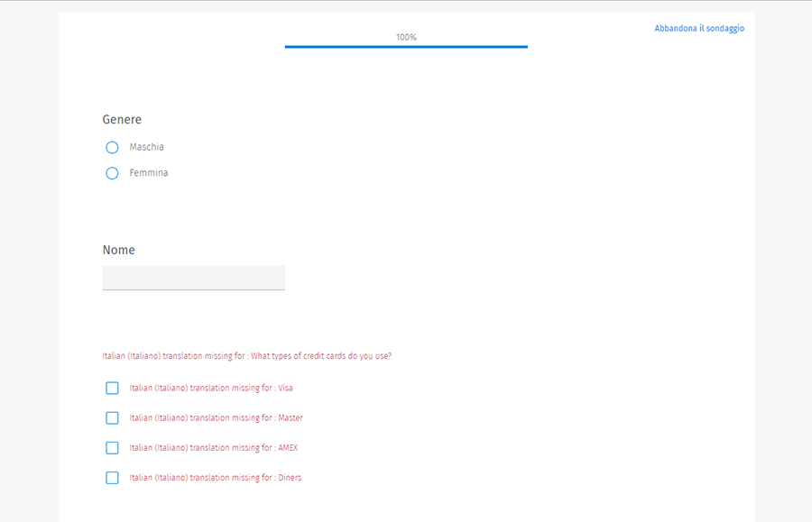Image resolution: width=812 pixels, height=522 pixels.
Task: Select the Femmina radio button
Action: [x=112, y=173]
